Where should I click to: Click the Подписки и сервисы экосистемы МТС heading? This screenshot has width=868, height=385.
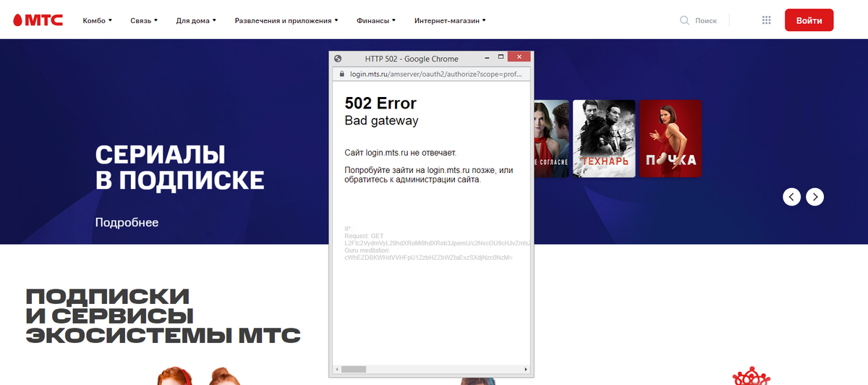tap(163, 316)
